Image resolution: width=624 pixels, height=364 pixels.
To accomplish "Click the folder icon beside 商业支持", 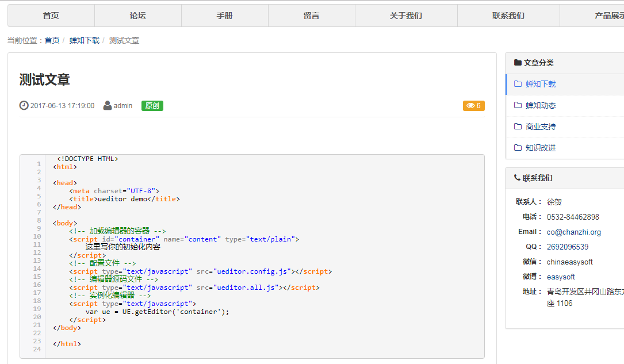I will pyautogui.click(x=518, y=127).
